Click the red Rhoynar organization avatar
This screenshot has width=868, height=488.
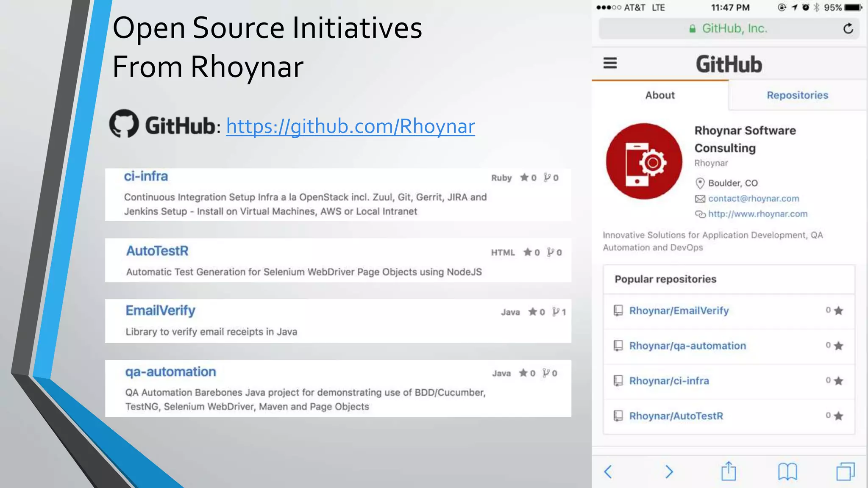(644, 161)
